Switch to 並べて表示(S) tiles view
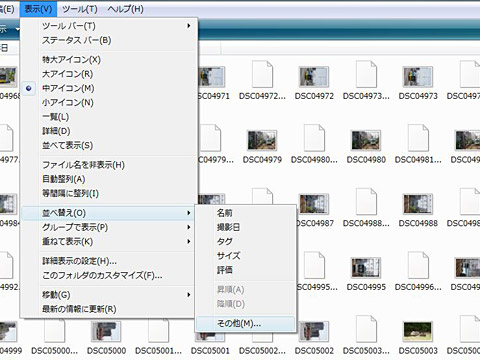This screenshot has width=480, height=360. tap(109, 145)
